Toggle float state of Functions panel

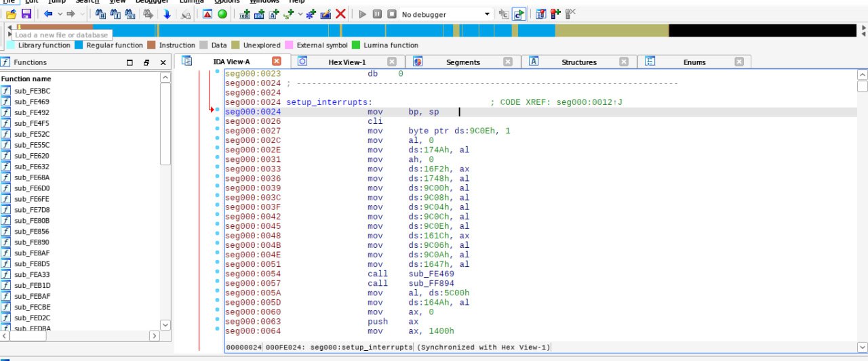[146, 62]
